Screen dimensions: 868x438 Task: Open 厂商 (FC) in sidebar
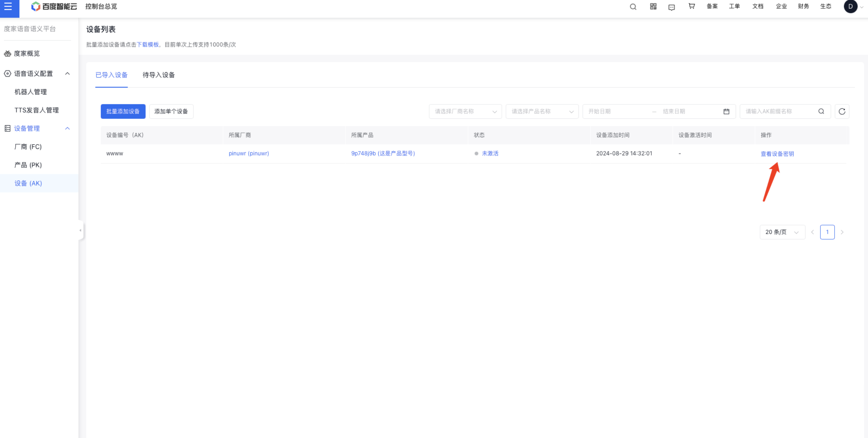click(x=28, y=146)
